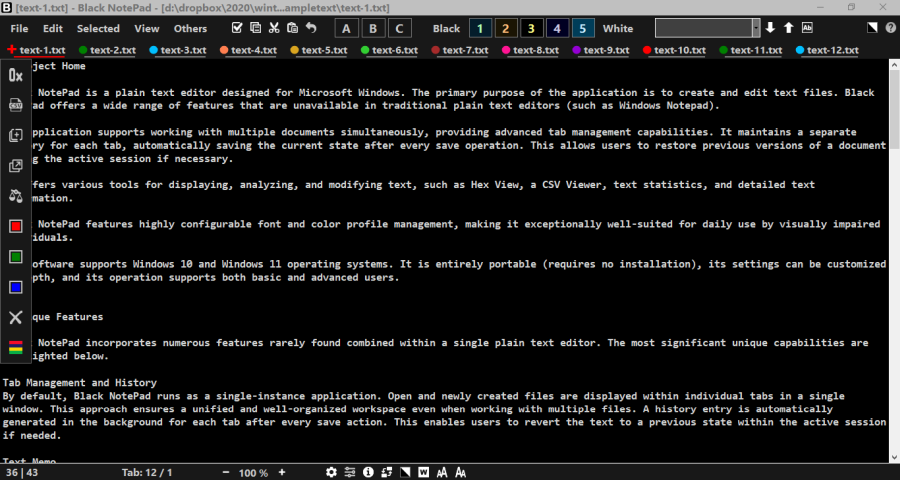
Task: Toggle word wrap 'W' icon in status bar
Action: pyautogui.click(x=424, y=473)
